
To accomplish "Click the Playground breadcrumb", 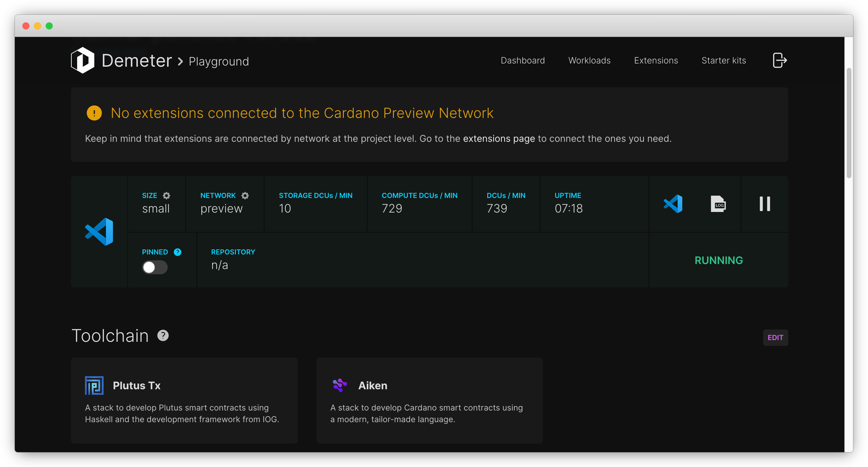I will (219, 62).
